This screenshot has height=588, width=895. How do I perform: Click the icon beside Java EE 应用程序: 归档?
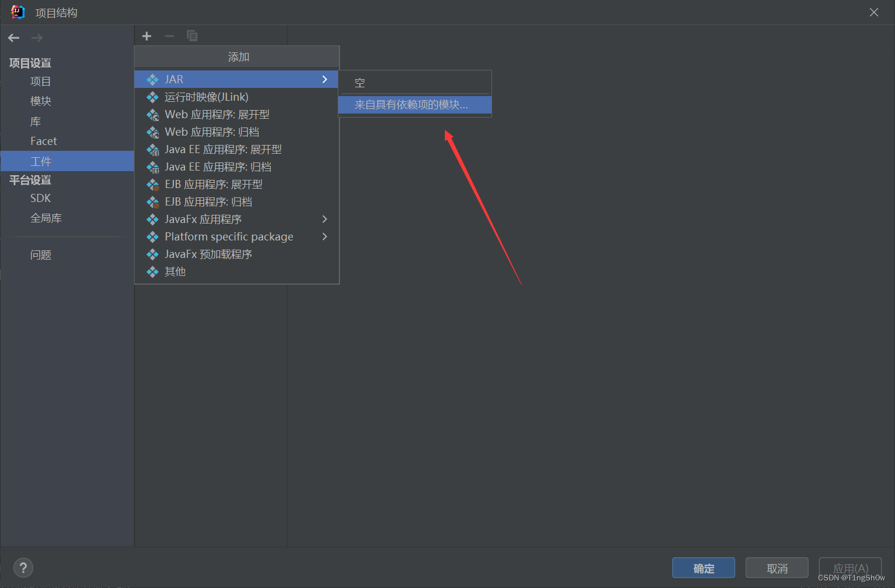(153, 167)
